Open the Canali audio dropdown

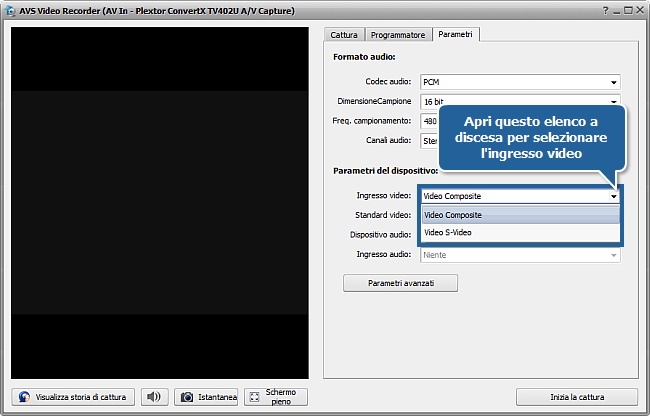(x=429, y=141)
